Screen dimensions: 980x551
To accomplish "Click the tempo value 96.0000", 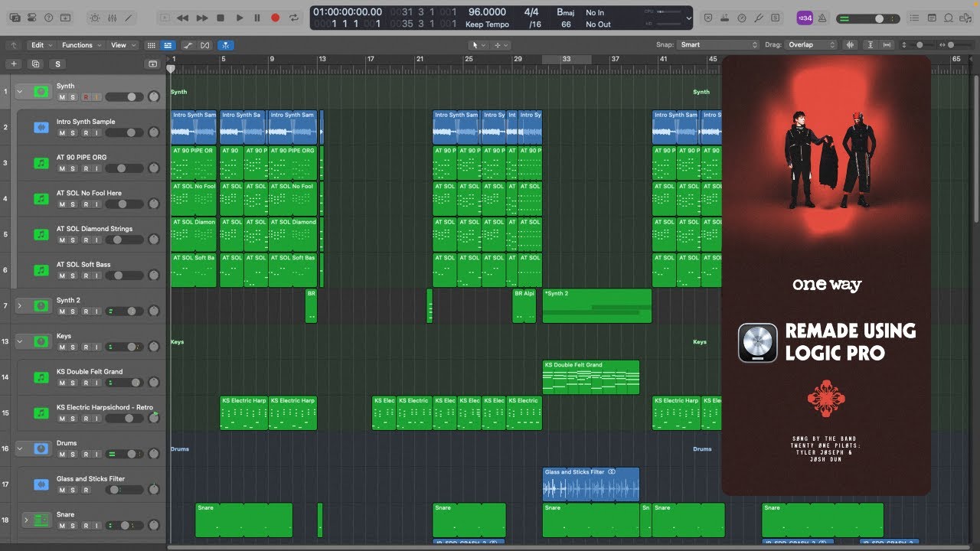I will (x=487, y=12).
